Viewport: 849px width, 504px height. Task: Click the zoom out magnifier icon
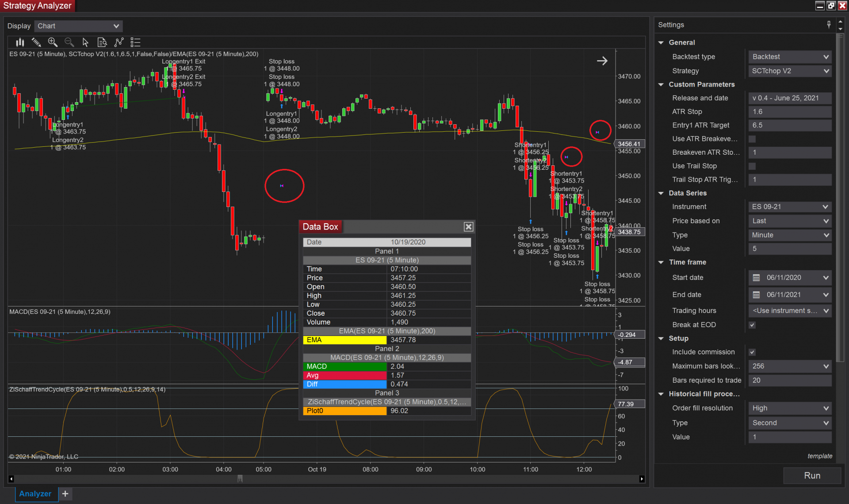[69, 42]
